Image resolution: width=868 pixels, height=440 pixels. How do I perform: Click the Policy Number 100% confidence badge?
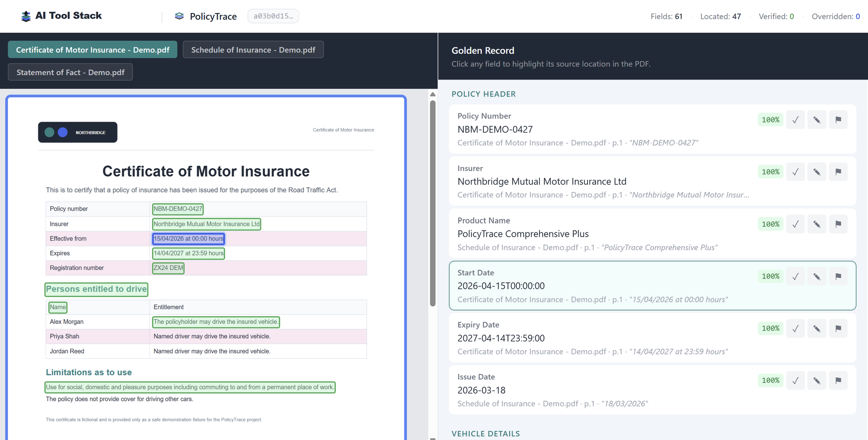[x=770, y=120]
